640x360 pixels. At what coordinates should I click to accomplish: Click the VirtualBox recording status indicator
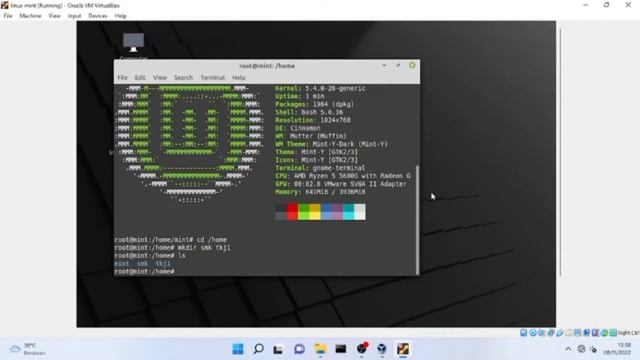pos(587,333)
